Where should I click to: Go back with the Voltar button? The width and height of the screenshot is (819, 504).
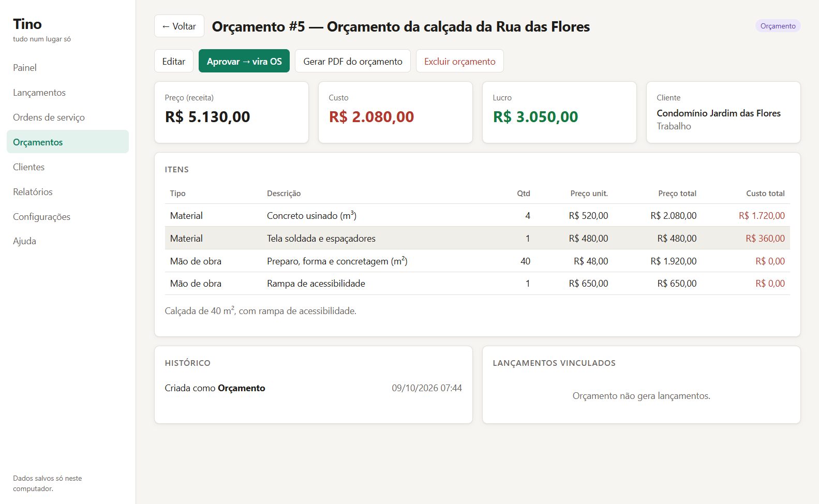(x=179, y=26)
